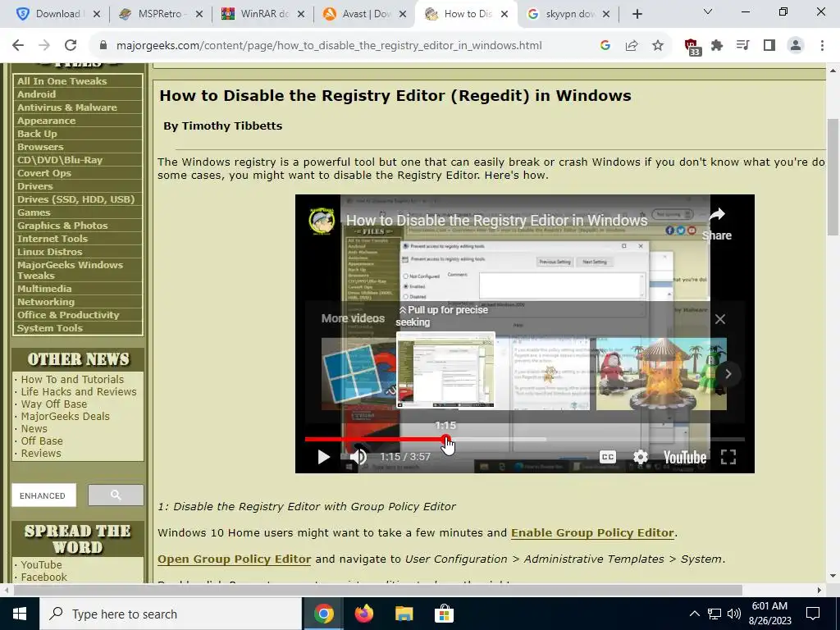Switch to the WinRAR tab
This screenshot has height=630, width=840.
click(x=263, y=14)
